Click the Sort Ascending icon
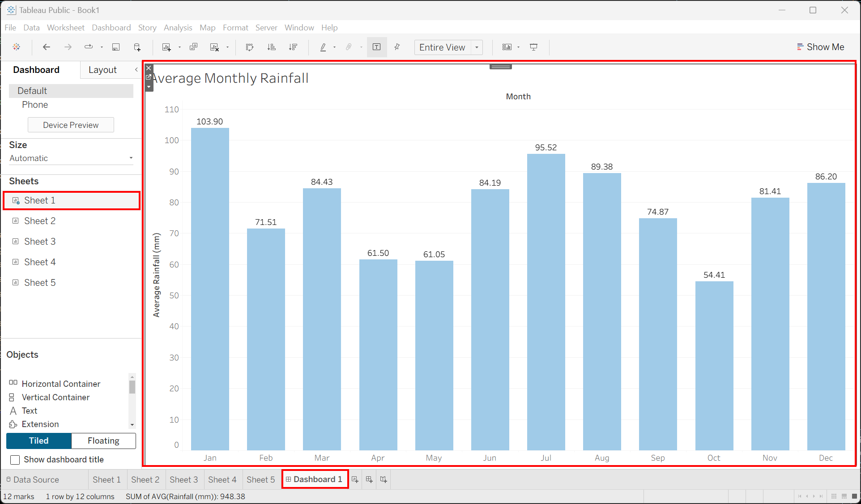861x504 pixels. click(x=271, y=47)
